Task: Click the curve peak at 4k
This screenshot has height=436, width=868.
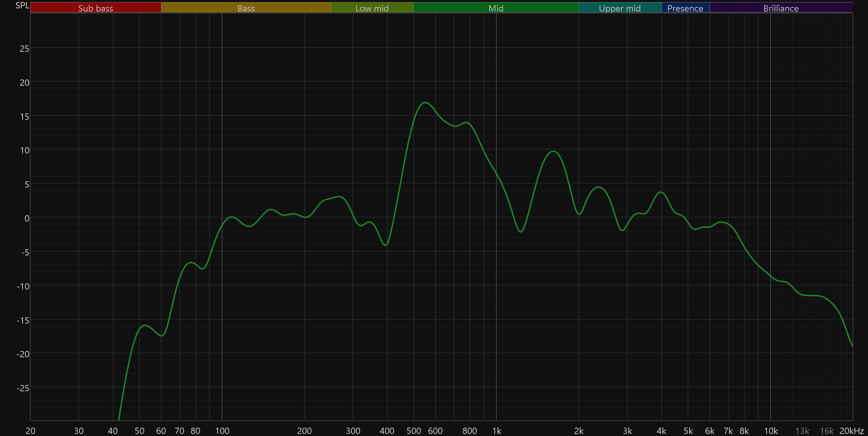Action: [x=661, y=192]
